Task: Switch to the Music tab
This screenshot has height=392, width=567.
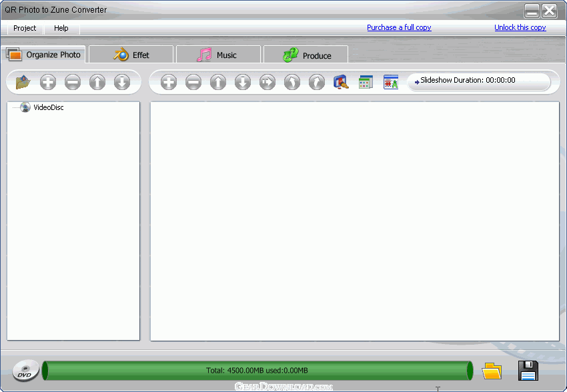Action: tap(218, 55)
